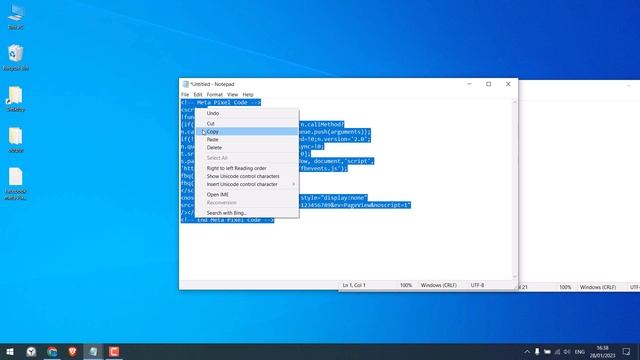This screenshot has width=640, height=360.
Task: Choose Cut in the context menu
Action: click(247, 123)
